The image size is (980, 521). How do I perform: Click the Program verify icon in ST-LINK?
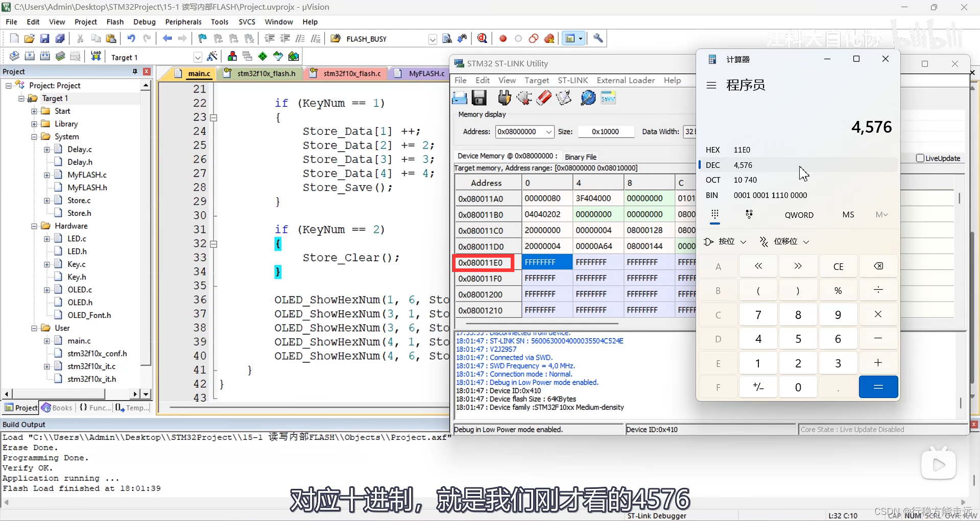pyautogui.click(x=564, y=97)
